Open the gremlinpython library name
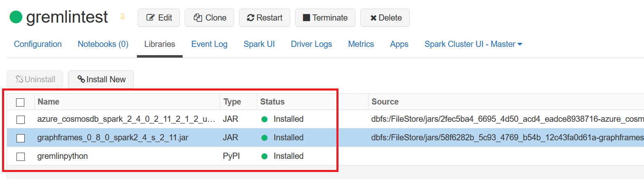Screen dimensions: 644x179 (62, 156)
